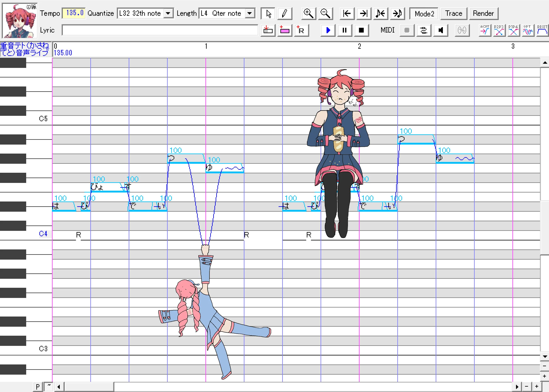Click the OPT vibrato icon

point(528,30)
